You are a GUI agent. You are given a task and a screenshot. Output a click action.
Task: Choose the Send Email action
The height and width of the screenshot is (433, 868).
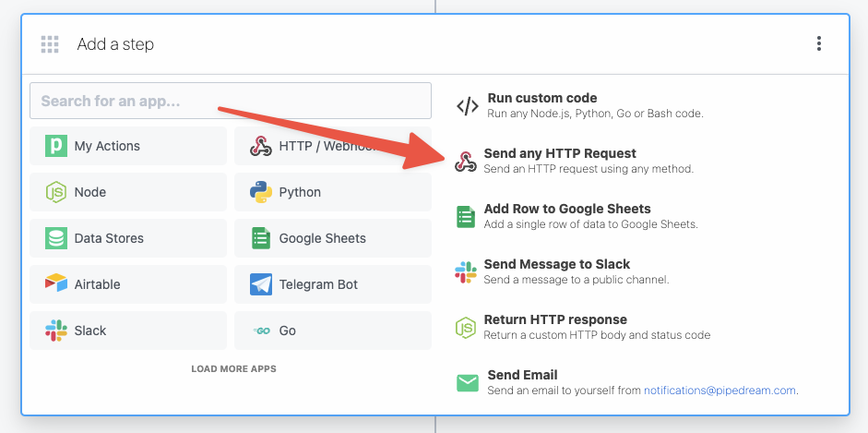click(628, 382)
